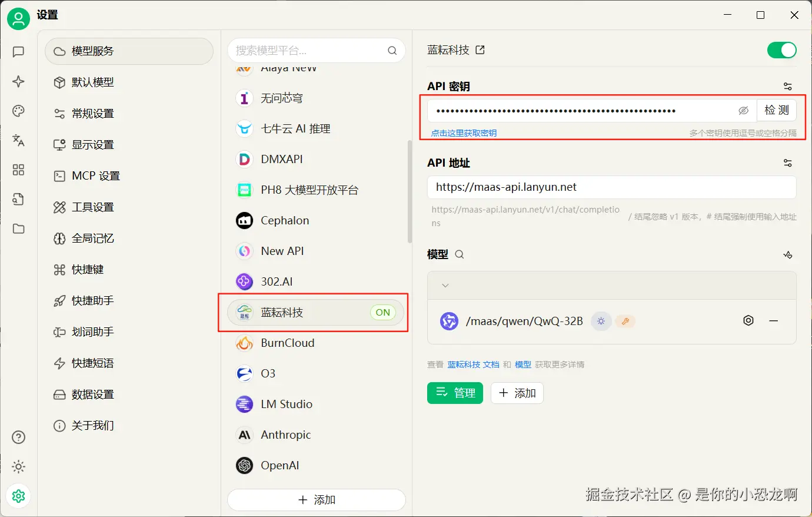Open MCP 设置 menu item

tap(129, 176)
